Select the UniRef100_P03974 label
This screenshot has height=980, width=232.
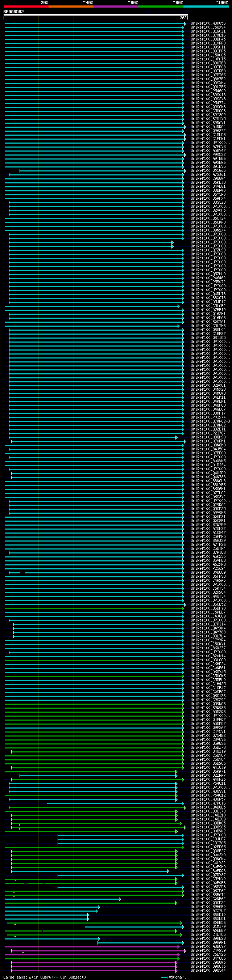pos(208,417)
